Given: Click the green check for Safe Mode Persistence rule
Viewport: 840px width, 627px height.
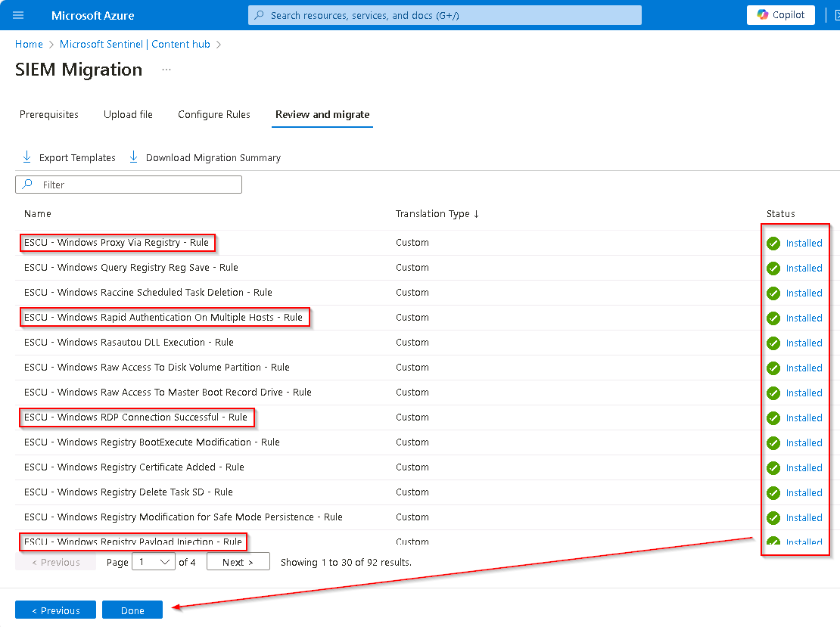Looking at the screenshot, I should (x=773, y=518).
